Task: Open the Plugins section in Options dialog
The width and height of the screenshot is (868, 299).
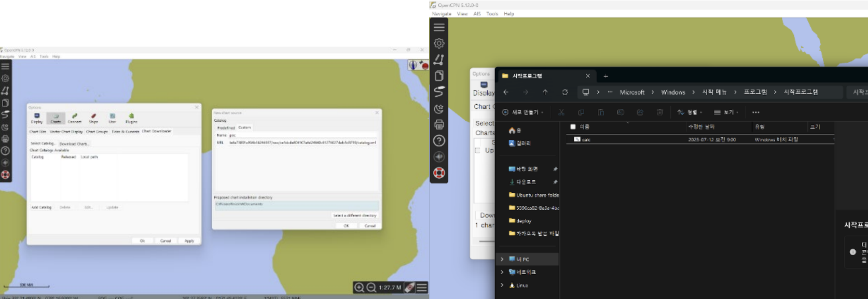Action: (x=131, y=118)
